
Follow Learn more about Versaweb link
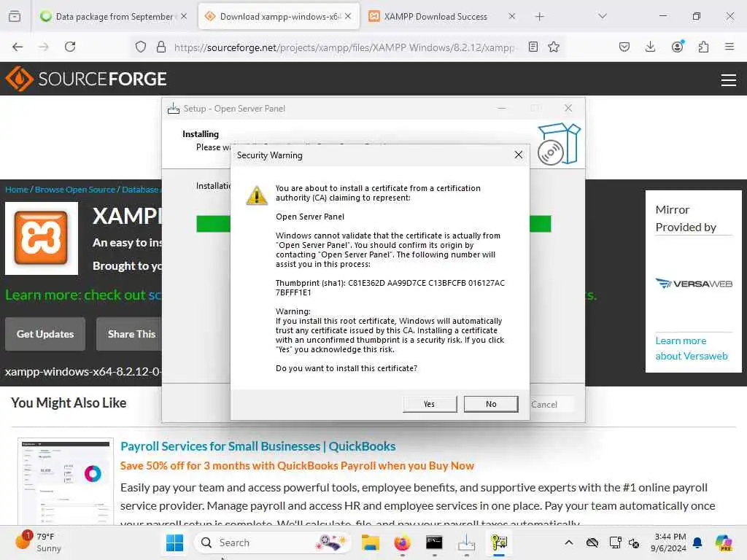pyautogui.click(x=692, y=349)
